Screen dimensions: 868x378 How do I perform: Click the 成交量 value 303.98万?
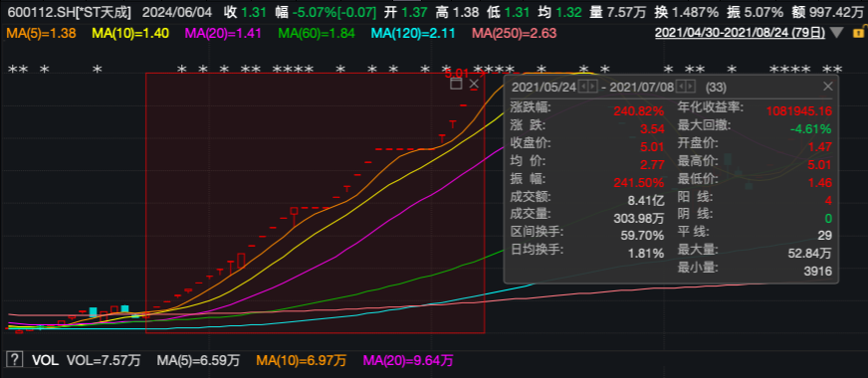(639, 218)
